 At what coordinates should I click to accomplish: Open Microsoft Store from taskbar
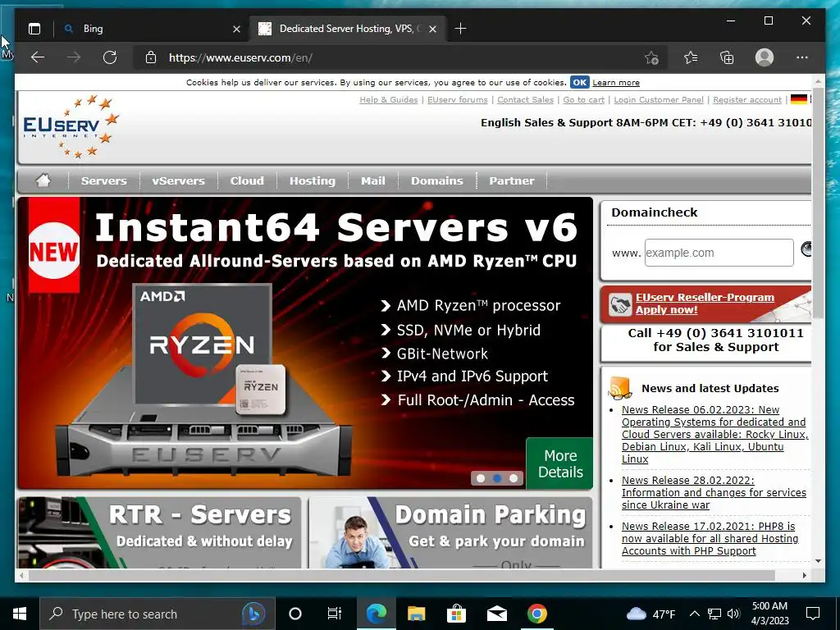(456, 614)
